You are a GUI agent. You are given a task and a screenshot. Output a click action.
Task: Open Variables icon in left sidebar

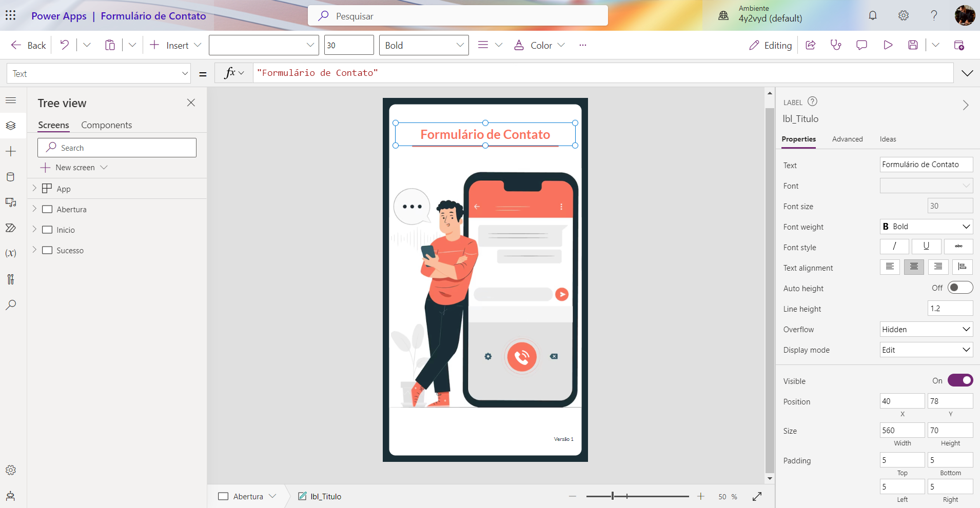pyautogui.click(x=11, y=253)
